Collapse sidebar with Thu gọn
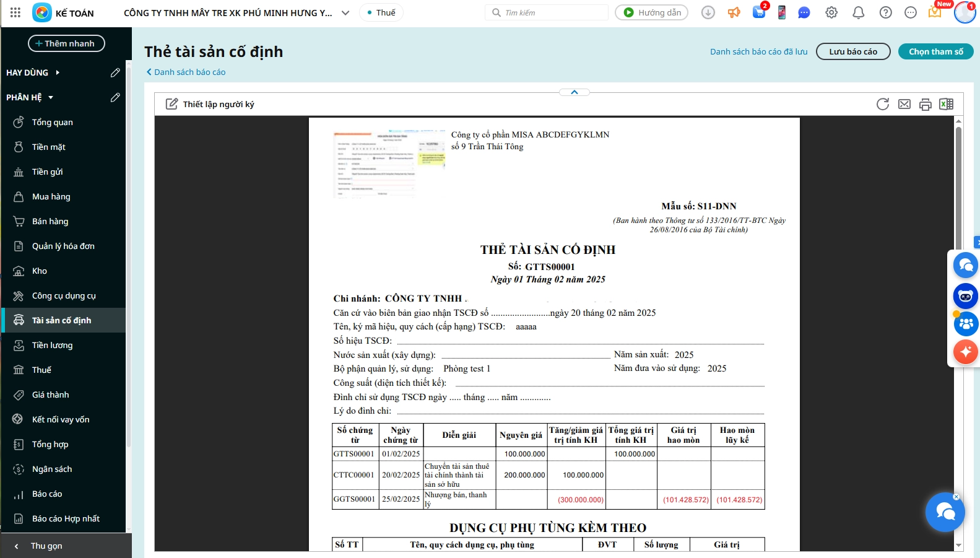 click(x=46, y=546)
